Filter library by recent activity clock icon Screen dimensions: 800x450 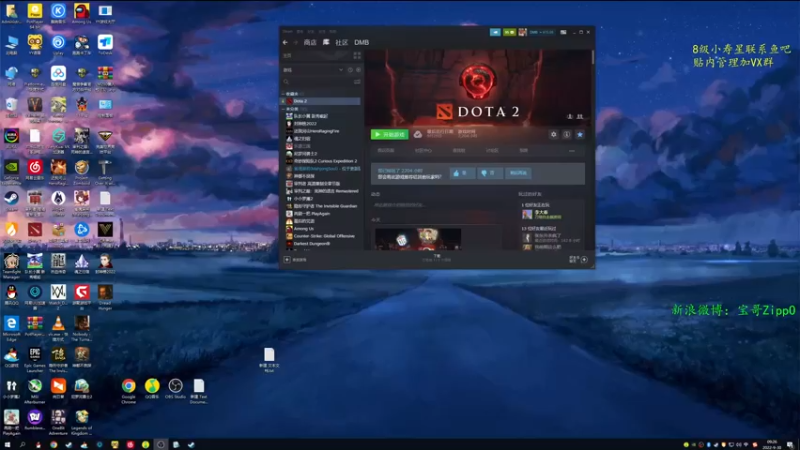pyautogui.click(x=350, y=70)
